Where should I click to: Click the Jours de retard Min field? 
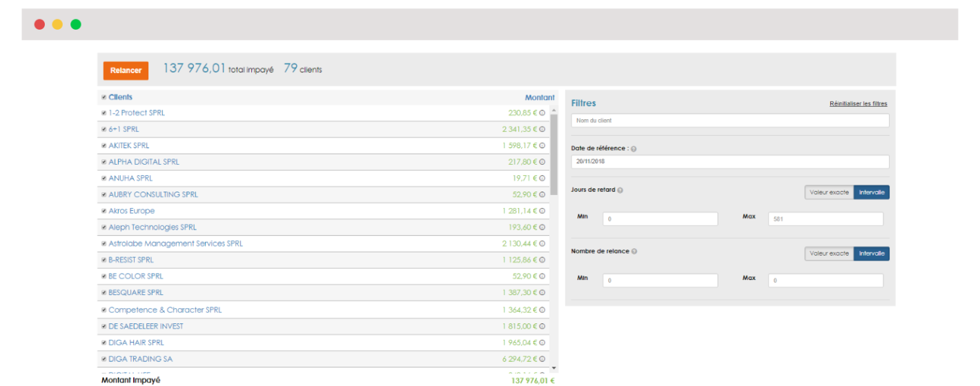(660, 219)
